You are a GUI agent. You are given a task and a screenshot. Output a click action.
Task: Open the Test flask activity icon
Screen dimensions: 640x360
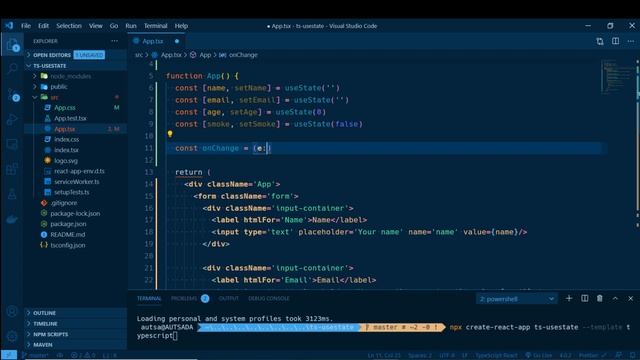click(12, 194)
